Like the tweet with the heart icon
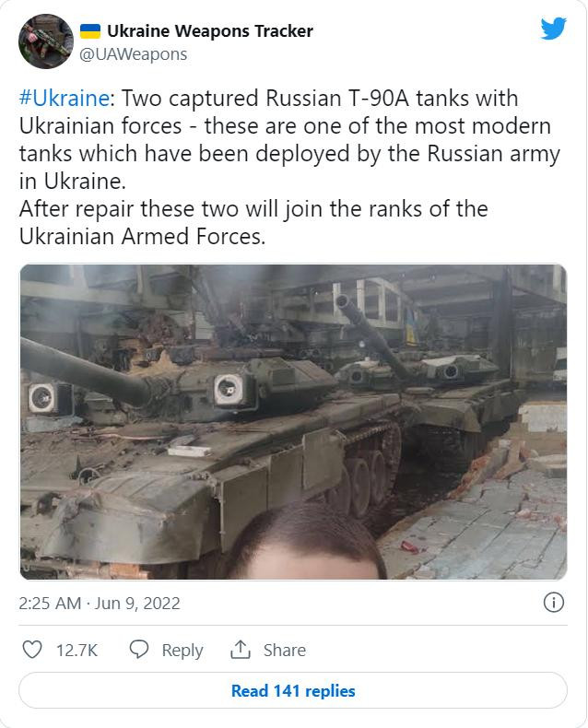 32,650
